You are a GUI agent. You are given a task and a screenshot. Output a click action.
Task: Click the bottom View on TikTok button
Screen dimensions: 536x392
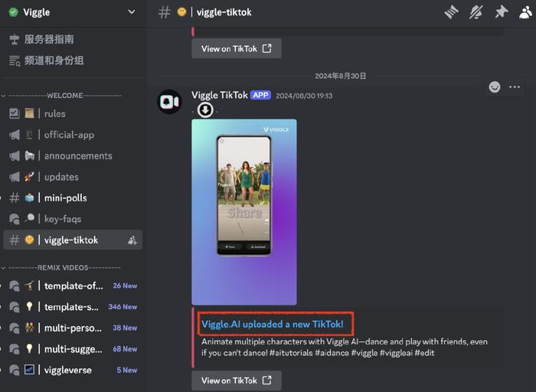pos(237,381)
